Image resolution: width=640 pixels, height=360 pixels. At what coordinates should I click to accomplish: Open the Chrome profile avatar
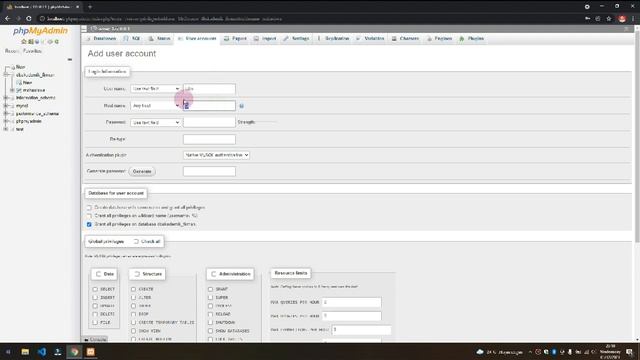point(622,19)
